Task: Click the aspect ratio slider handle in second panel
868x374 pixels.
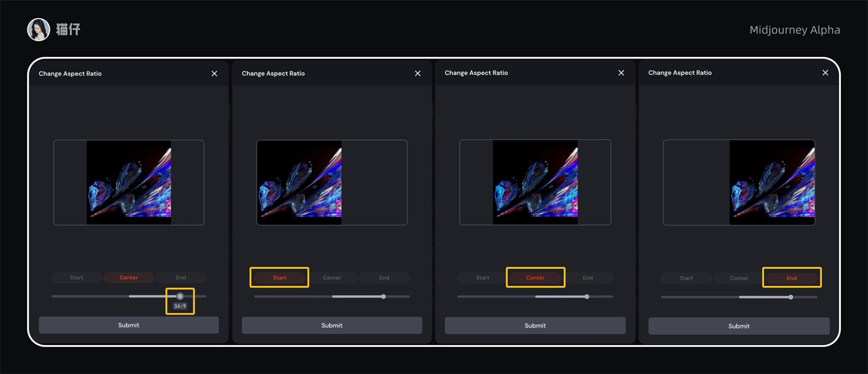Action: click(x=384, y=296)
